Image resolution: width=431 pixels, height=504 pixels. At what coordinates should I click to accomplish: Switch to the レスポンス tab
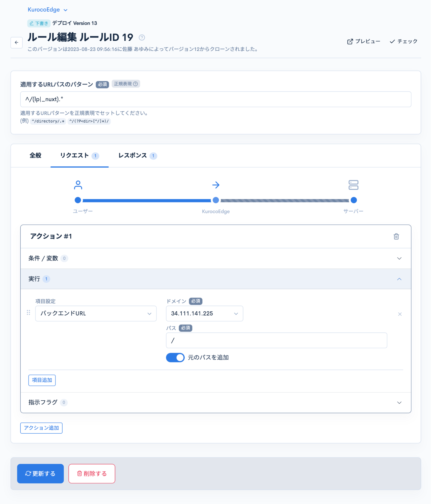click(138, 155)
